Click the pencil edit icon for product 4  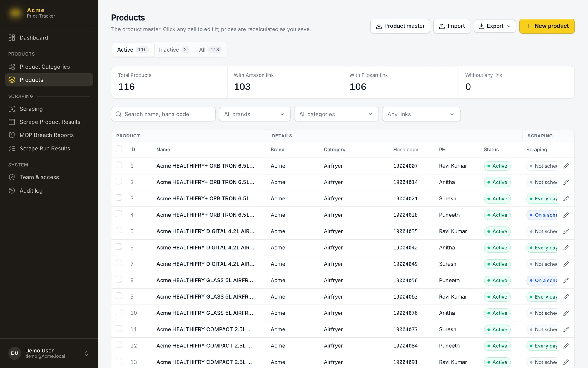coord(566,215)
